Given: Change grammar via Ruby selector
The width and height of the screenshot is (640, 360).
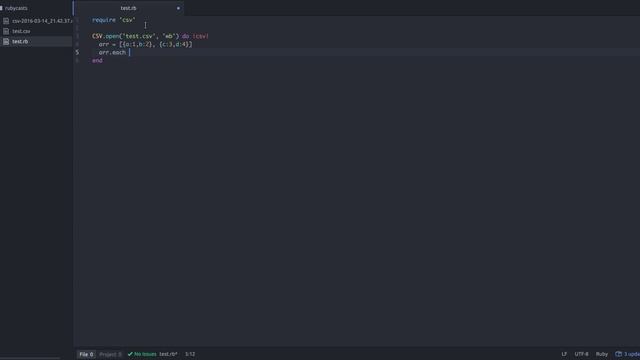Looking at the screenshot, I should pos(602,354).
